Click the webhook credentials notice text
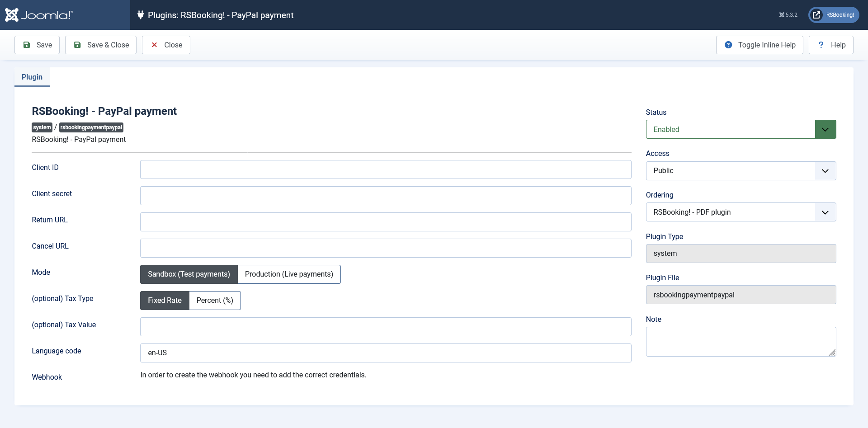The height and width of the screenshot is (428, 868). [x=253, y=375]
